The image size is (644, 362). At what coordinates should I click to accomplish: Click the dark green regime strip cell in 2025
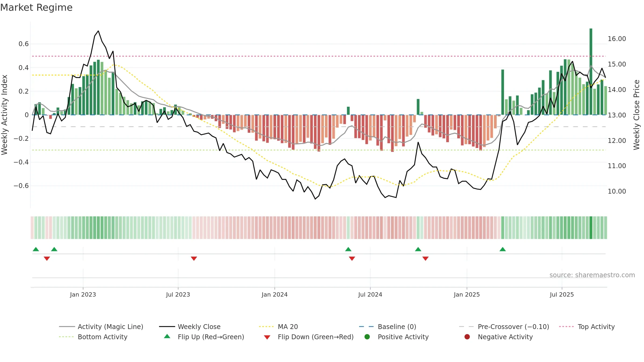(x=591, y=228)
